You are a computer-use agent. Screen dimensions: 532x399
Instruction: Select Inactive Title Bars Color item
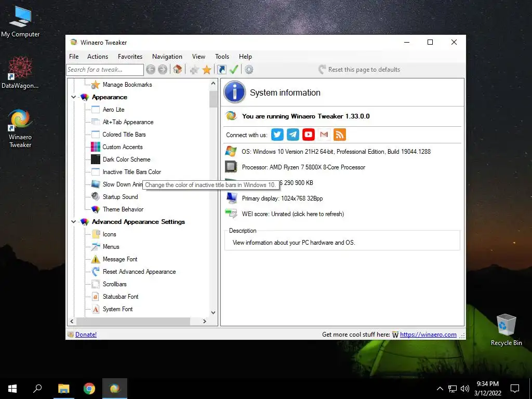131,172
